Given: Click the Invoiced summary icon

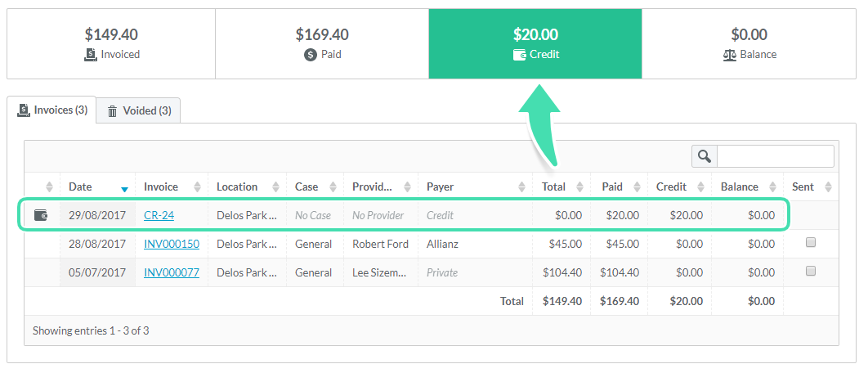Looking at the screenshot, I should pyautogui.click(x=91, y=55).
